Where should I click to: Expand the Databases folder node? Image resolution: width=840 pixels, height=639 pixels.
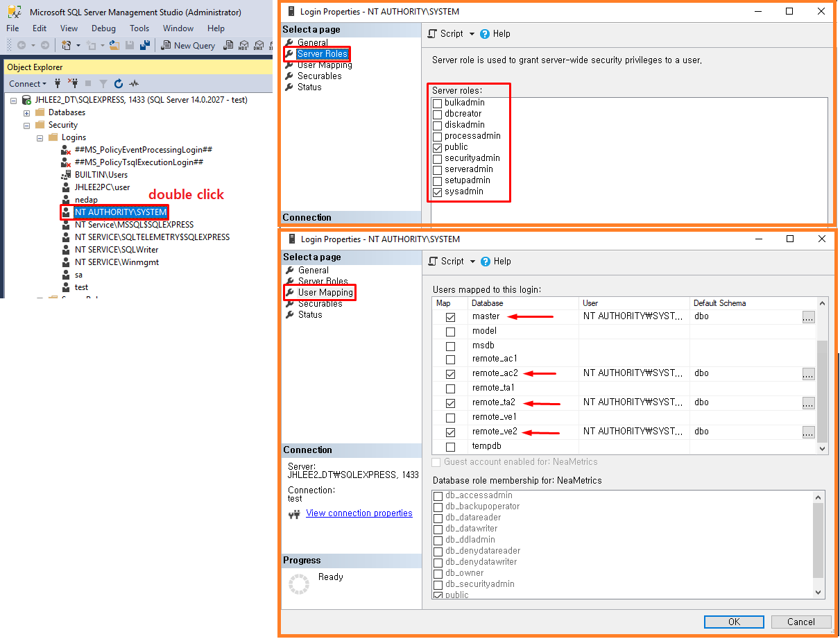click(27, 112)
